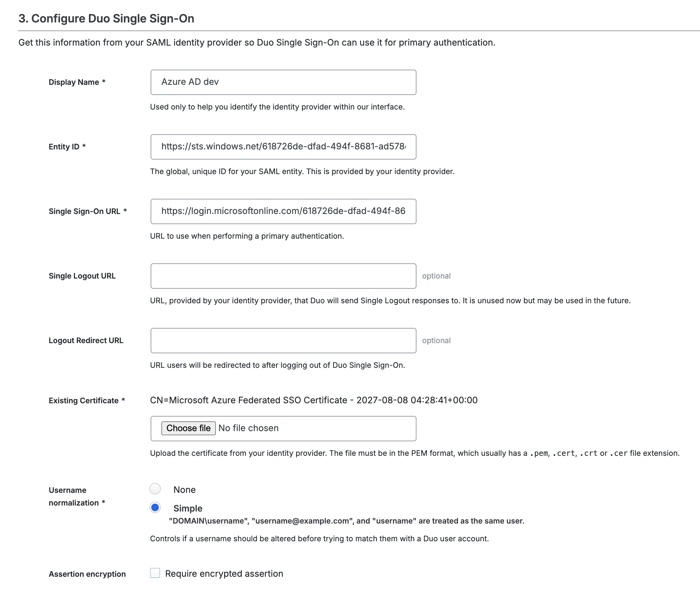
Task: Focus the empty Logout Redirect URL field
Action: (x=283, y=340)
